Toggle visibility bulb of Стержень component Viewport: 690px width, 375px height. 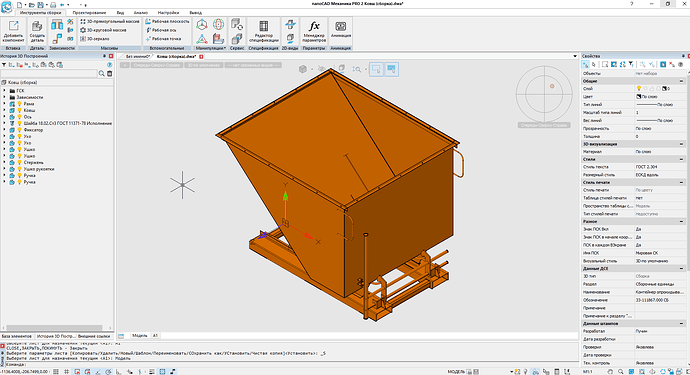pyautogui.click(x=19, y=162)
